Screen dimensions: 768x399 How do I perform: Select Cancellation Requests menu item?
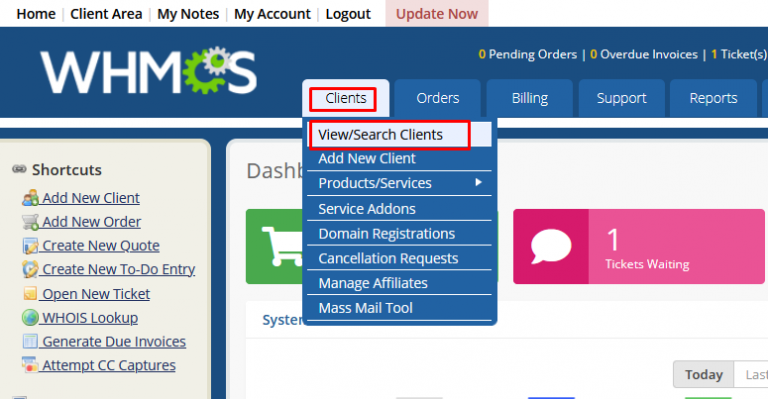(399, 258)
